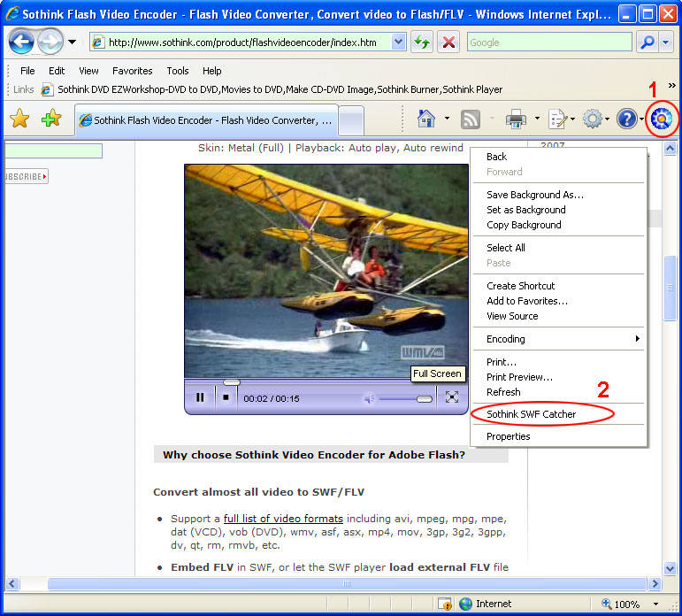
Task: Click the Internet zone globe icon
Action: coord(465,604)
